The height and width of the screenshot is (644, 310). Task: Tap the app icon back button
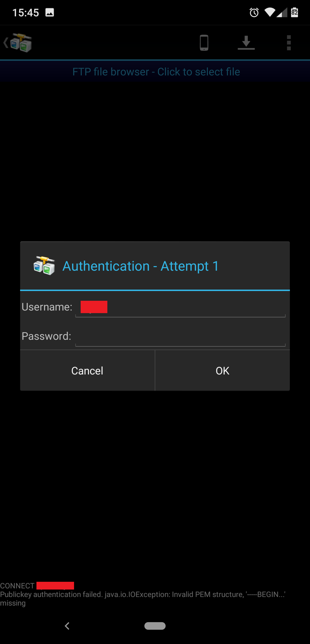click(18, 43)
